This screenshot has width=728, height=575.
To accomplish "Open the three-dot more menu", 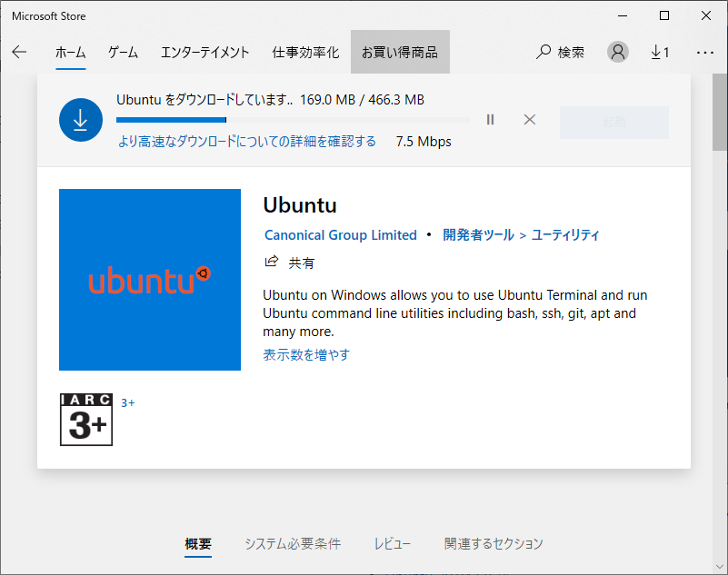I will click(704, 53).
